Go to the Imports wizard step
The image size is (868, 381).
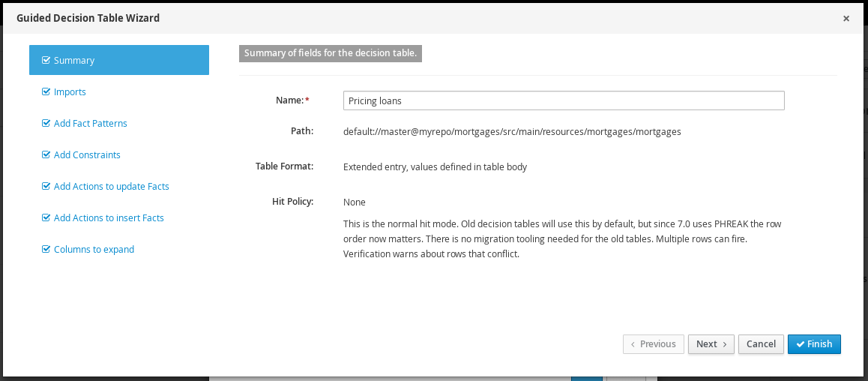point(70,92)
